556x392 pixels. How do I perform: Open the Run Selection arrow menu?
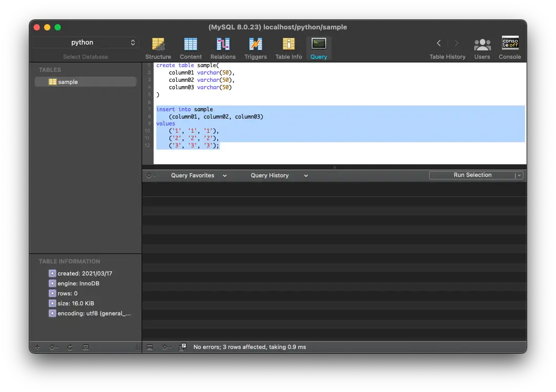(519, 175)
